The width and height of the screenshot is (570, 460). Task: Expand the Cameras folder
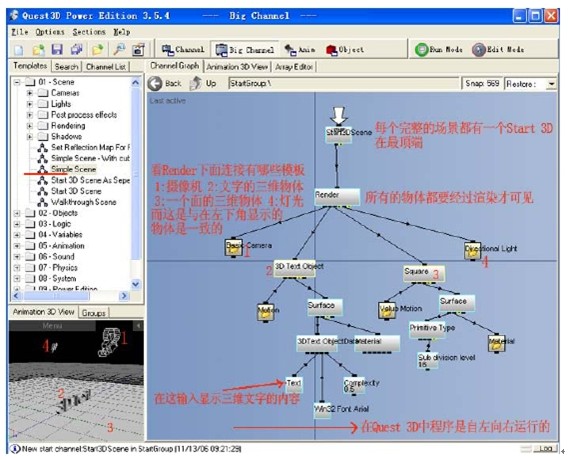[30, 93]
